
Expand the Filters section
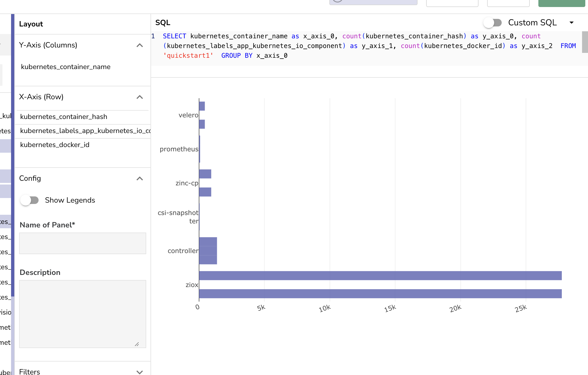click(x=140, y=372)
